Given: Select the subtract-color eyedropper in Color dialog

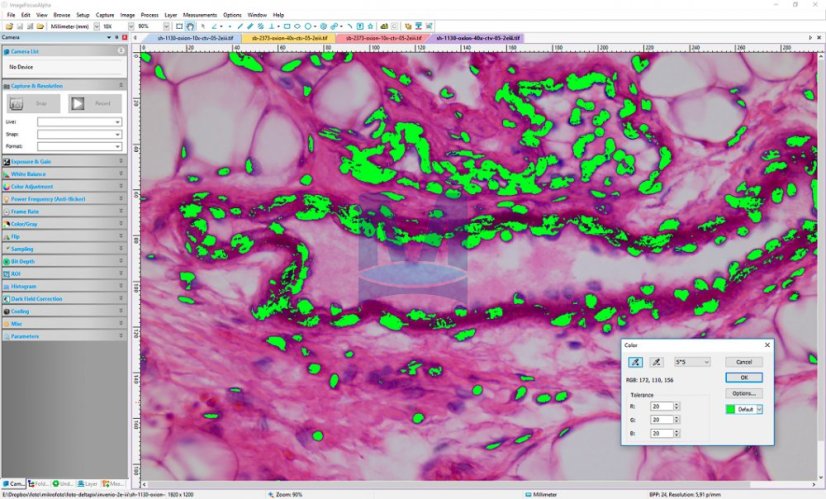Looking at the screenshot, I should [x=656, y=362].
